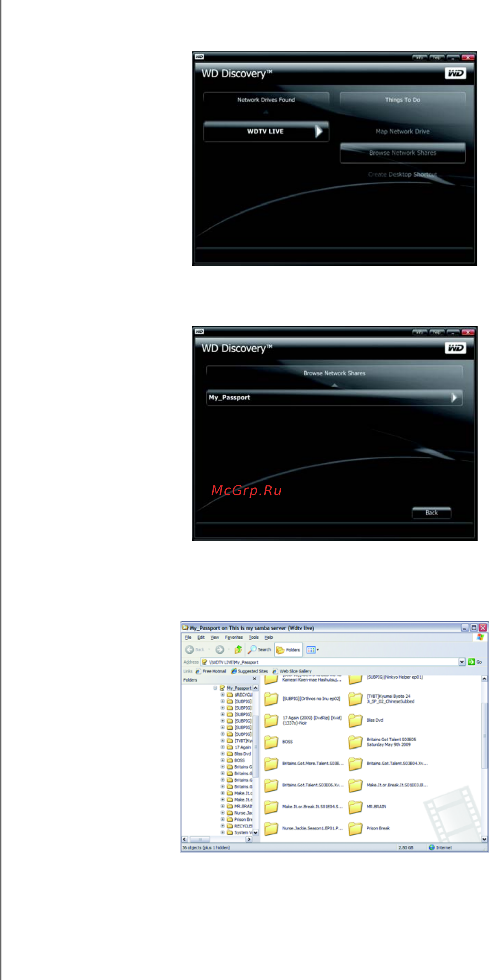
Task: Select the [TVBT]Kyumei Byoto 24 folder icon
Action: (x=356, y=699)
